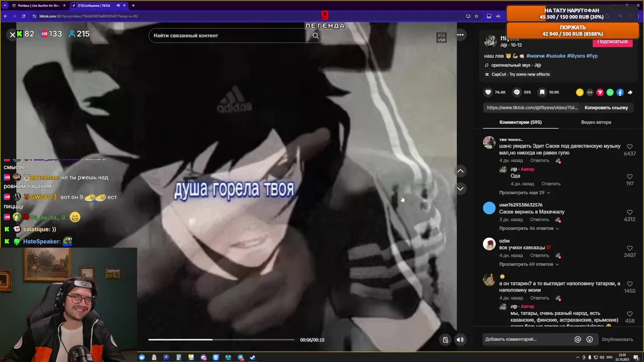
Task: Open hashtag #lilysns
Action: point(576,56)
